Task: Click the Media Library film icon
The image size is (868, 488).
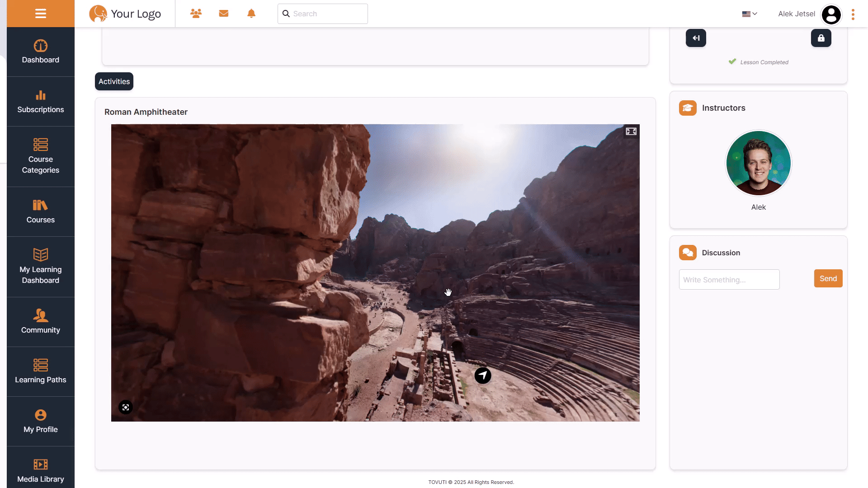Action: pos(41,465)
